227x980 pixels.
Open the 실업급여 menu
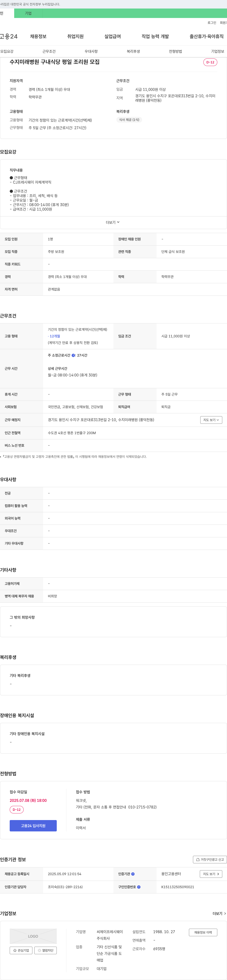113,36
